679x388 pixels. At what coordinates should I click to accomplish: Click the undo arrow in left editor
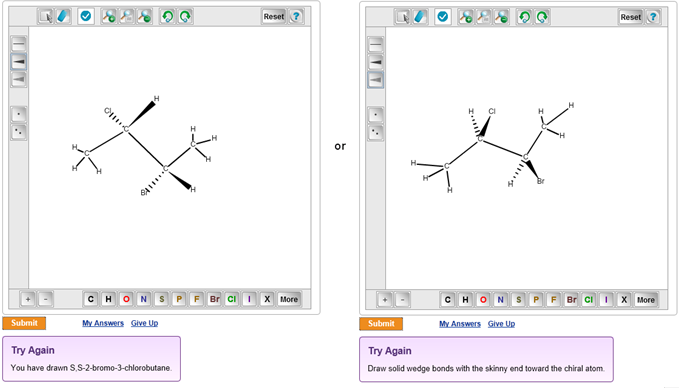point(168,16)
